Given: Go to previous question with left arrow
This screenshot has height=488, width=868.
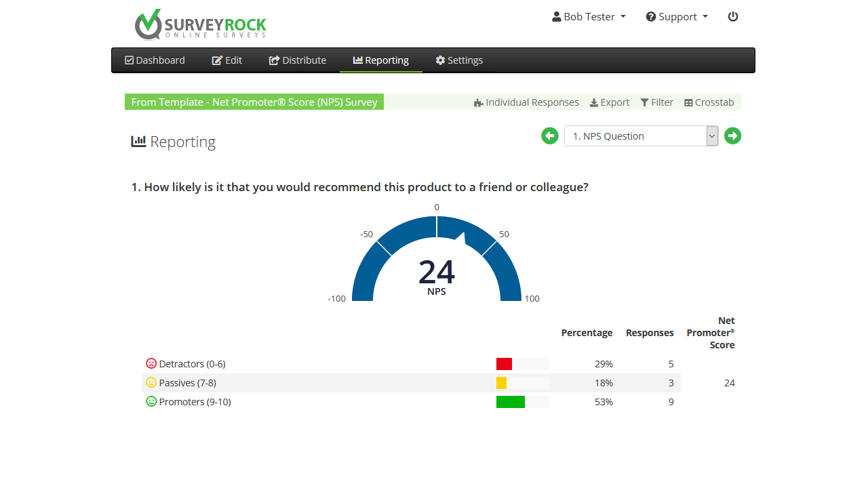Looking at the screenshot, I should (x=549, y=136).
